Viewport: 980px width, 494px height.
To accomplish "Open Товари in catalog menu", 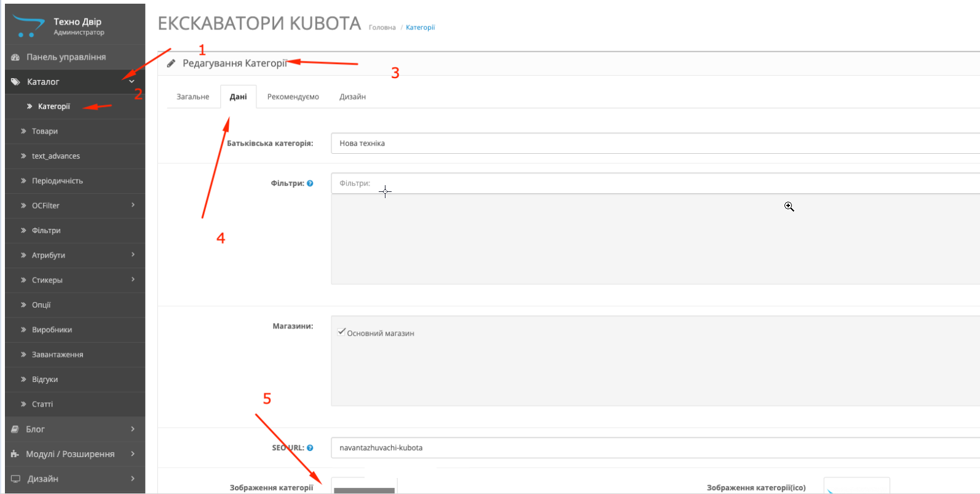I will point(75,131).
